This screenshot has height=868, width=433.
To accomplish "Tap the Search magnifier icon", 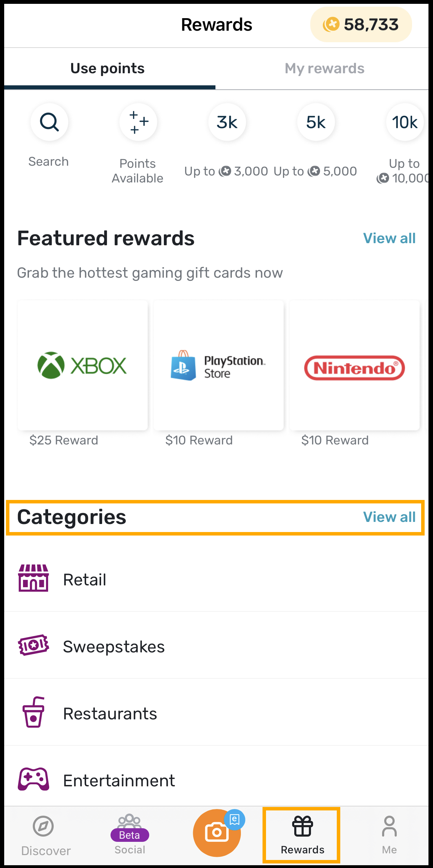I will (x=49, y=122).
